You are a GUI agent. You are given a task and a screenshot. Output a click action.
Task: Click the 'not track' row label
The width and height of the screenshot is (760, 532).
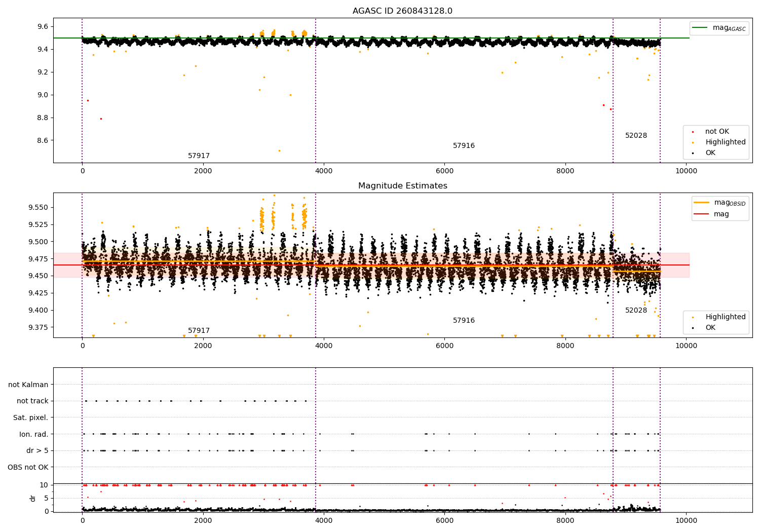[x=32, y=401]
